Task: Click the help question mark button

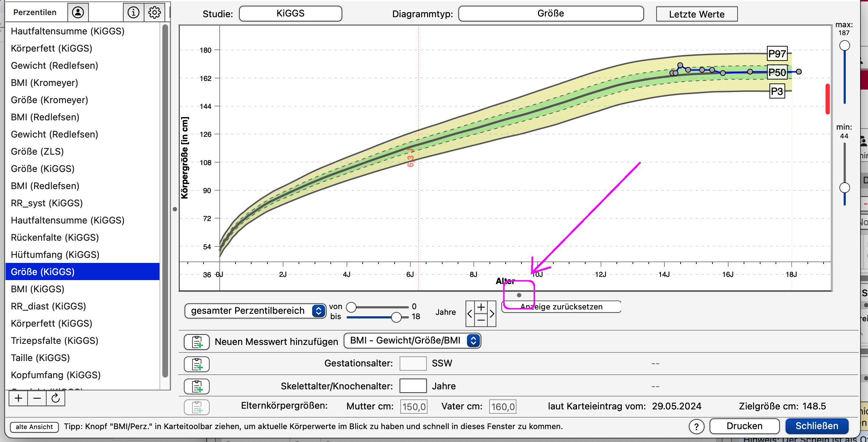Action: pyautogui.click(x=696, y=427)
